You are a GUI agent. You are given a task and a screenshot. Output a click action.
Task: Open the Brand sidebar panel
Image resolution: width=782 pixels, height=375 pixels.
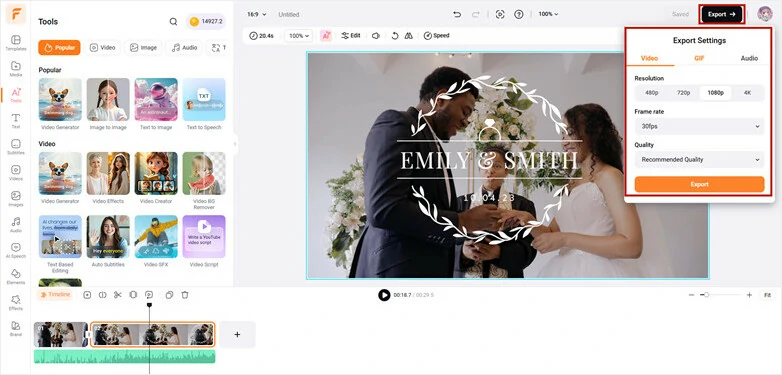(15, 328)
